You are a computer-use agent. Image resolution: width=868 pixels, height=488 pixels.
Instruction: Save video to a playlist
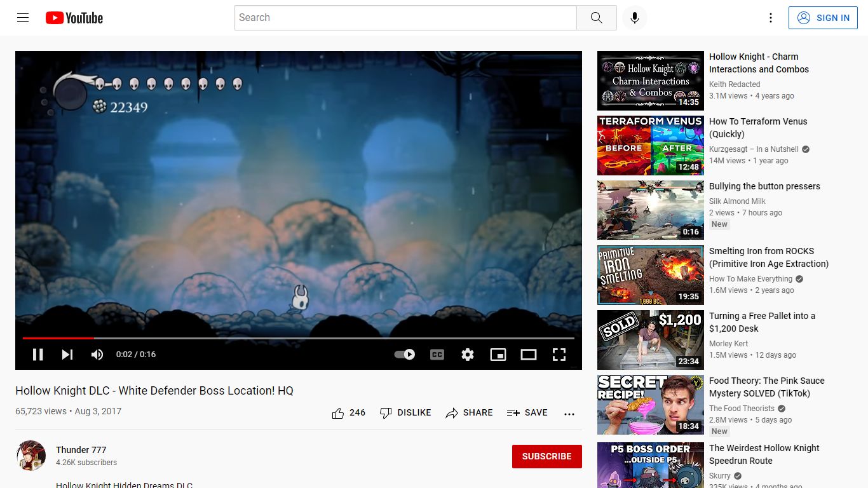[x=527, y=413]
